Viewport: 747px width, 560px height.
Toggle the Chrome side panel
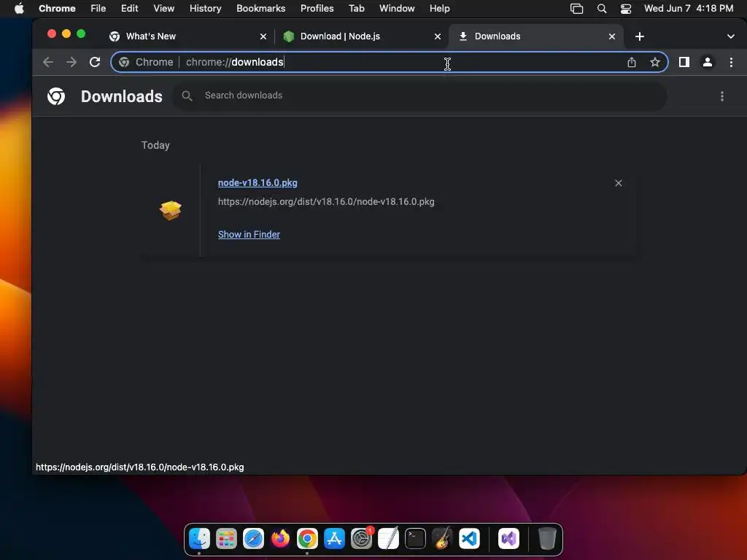point(684,62)
